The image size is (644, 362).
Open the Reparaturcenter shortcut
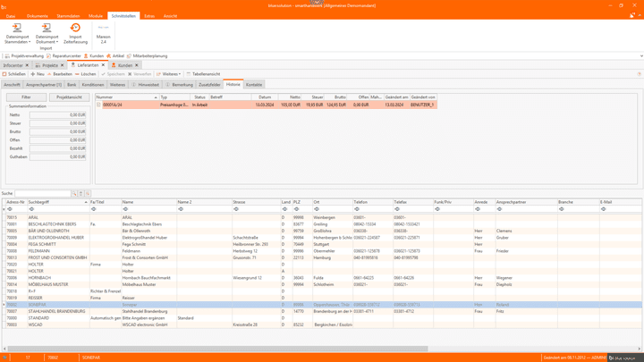[64, 55]
